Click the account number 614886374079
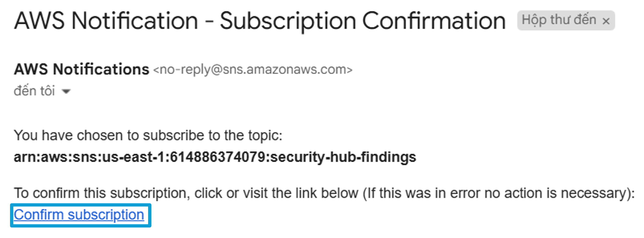The height and width of the screenshot is (238, 644). [217, 157]
